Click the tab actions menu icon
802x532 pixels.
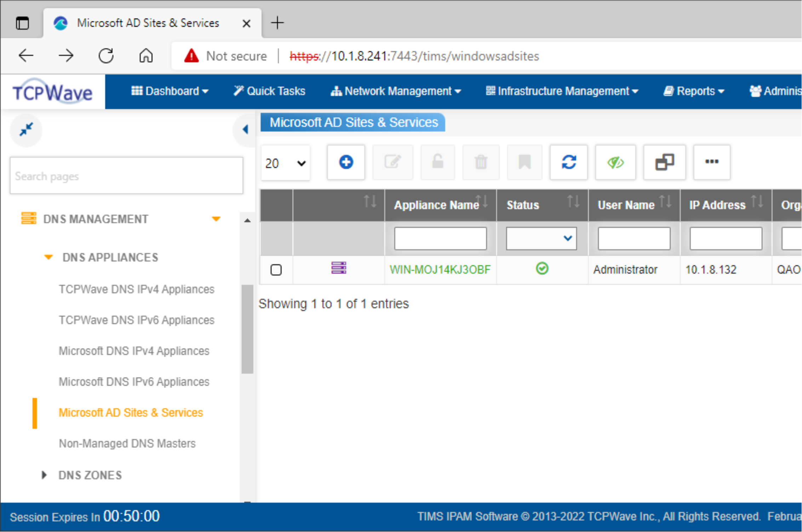[x=22, y=23]
